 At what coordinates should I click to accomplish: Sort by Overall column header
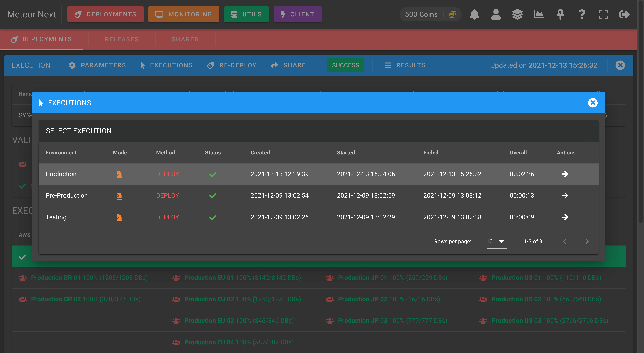518,153
